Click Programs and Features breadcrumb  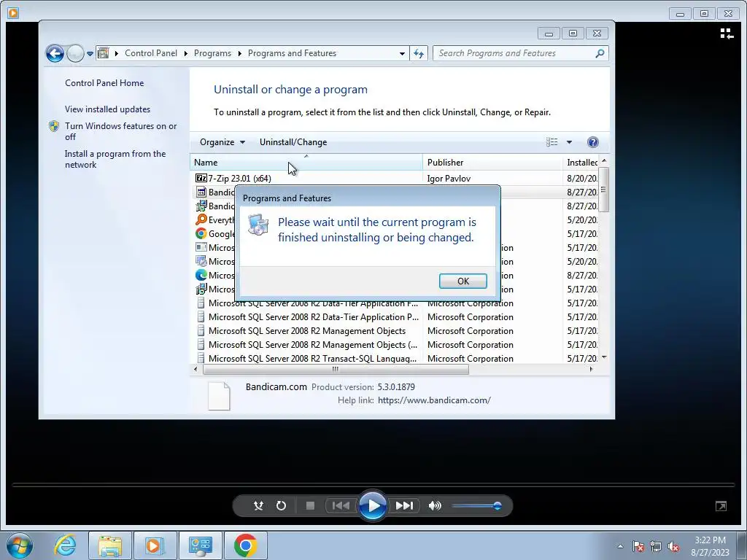tap(292, 53)
